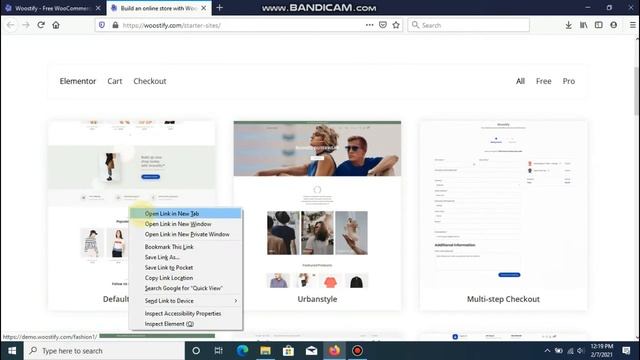Open the taskbar clock and date
The height and width of the screenshot is (360, 640).
pyautogui.click(x=602, y=351)
